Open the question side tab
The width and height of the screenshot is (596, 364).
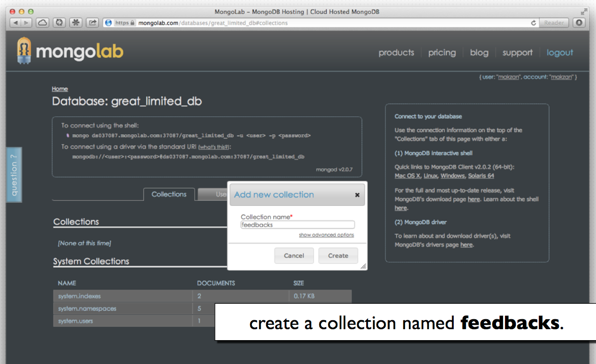tap(14, 175)
